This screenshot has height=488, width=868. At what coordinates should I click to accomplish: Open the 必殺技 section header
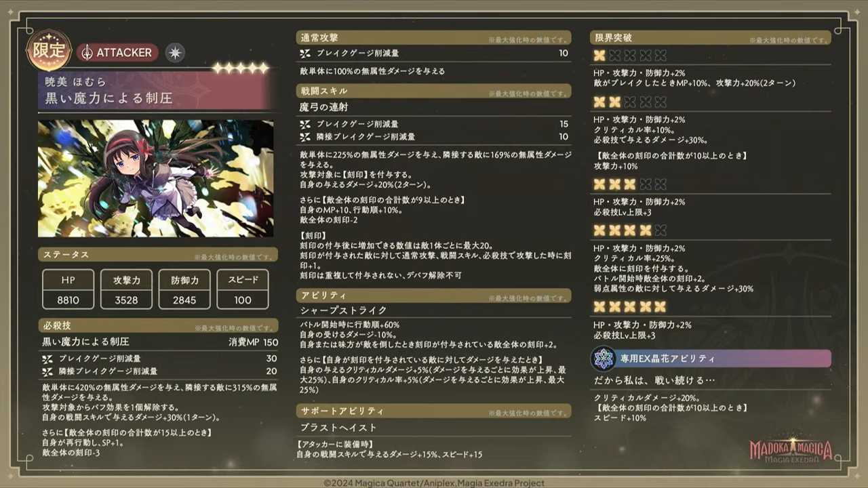(157, 326)
